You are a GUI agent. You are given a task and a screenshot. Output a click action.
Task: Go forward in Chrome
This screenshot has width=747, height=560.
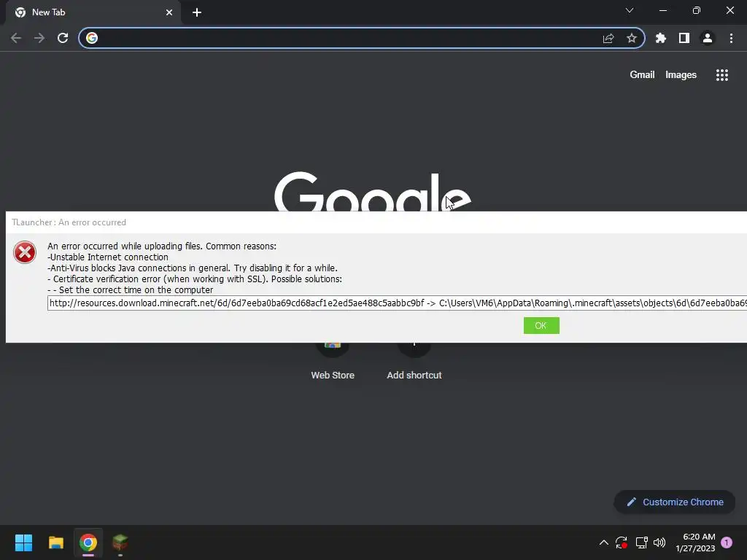point(39,38)
